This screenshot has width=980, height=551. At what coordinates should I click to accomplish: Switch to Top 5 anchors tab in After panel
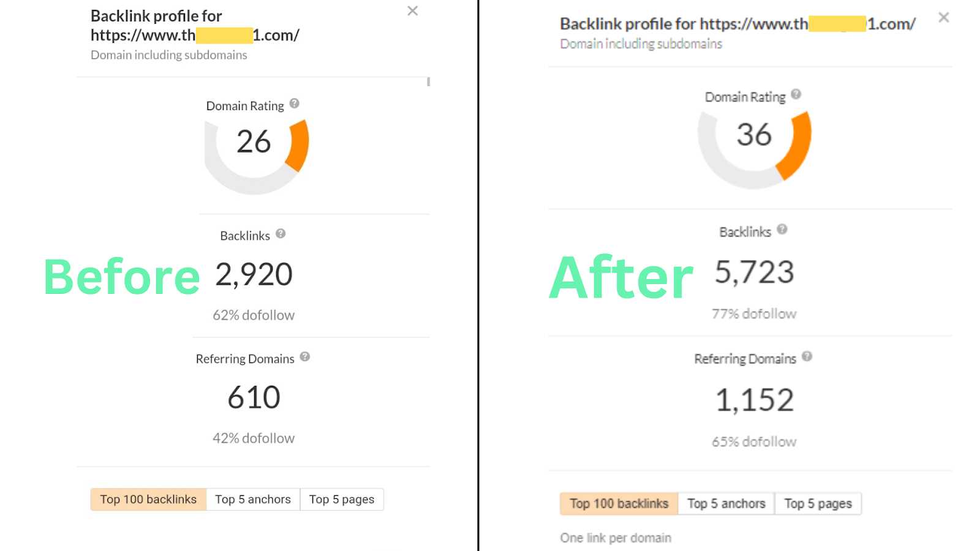click(x=726, y=503)
